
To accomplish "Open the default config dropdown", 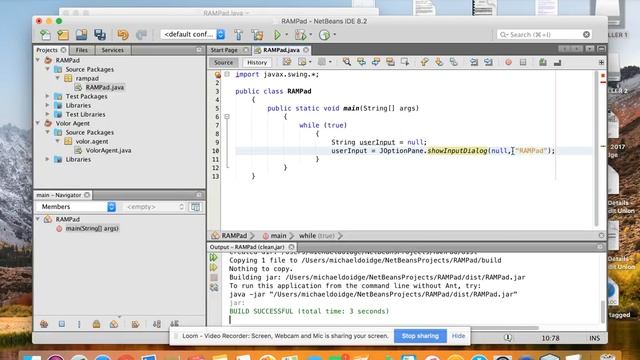I will (x=193, y=35).
